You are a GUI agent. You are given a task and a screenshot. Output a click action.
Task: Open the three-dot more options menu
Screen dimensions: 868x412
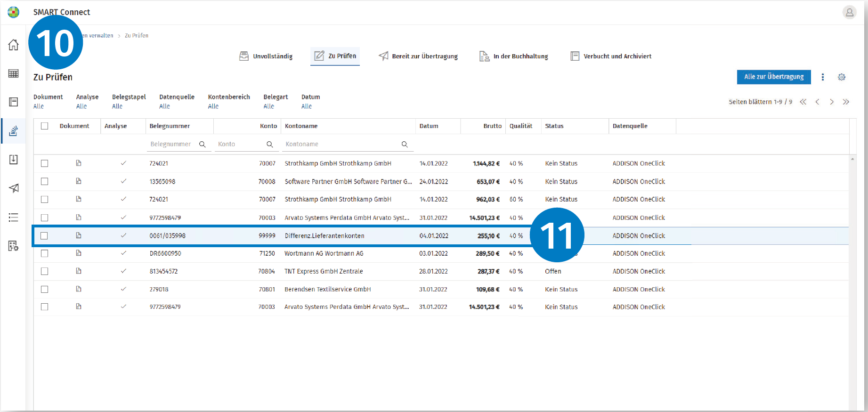click(823, 77)
